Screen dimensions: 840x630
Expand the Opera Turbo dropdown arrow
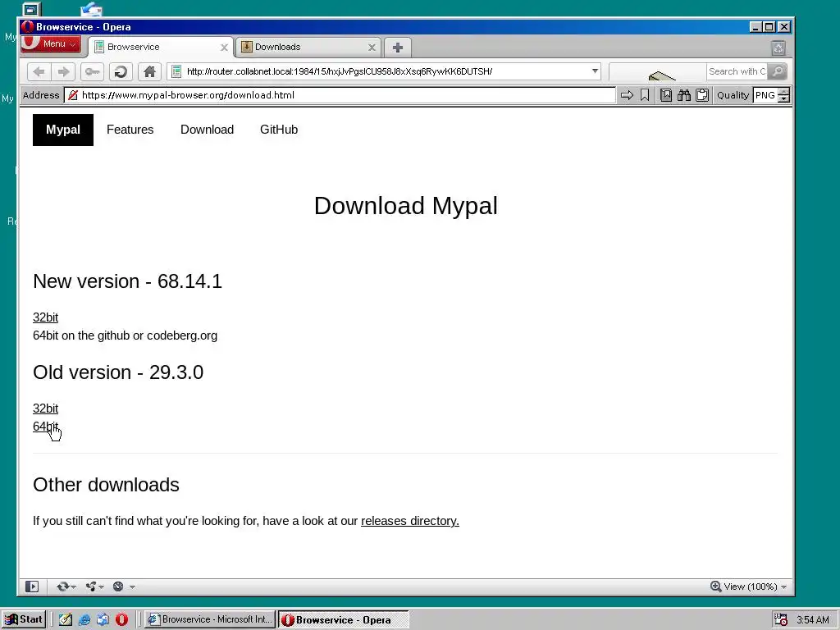[x=132, y=587]
